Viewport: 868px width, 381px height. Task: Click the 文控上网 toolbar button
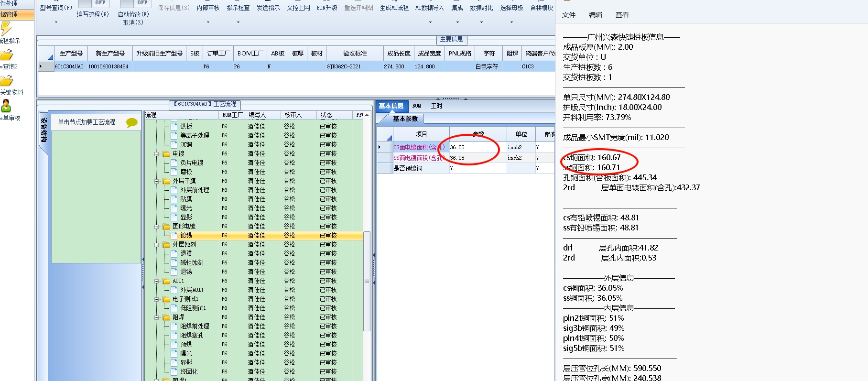click(x=298, y=8)
